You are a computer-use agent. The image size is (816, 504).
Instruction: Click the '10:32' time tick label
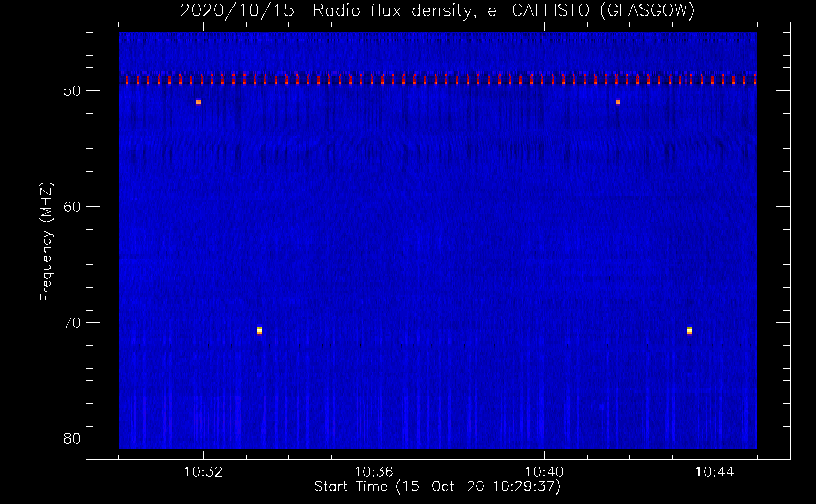[203, 472]
